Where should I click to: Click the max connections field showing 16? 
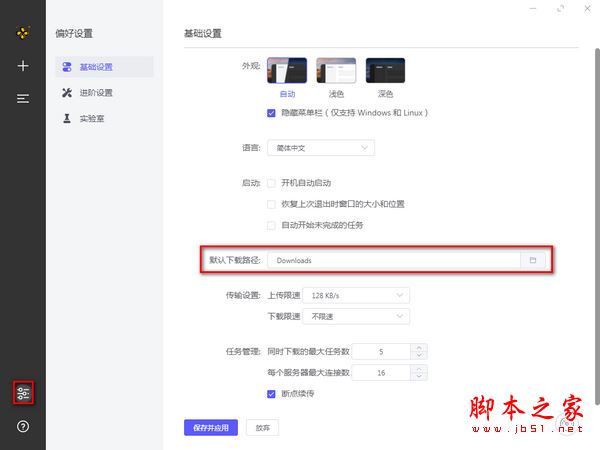381,373
